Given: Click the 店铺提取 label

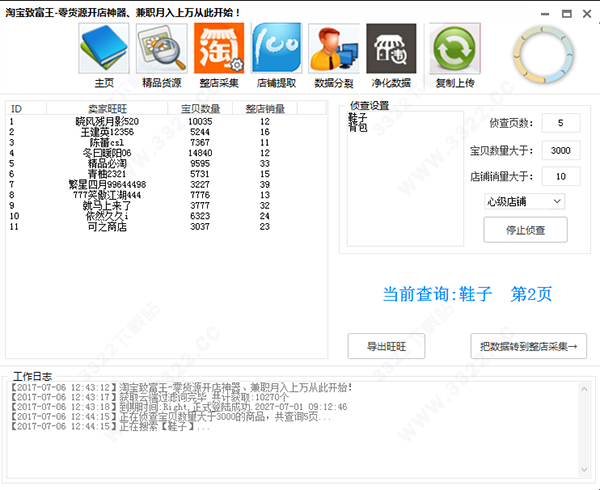Looking at the screenshot, I should 276,83.
